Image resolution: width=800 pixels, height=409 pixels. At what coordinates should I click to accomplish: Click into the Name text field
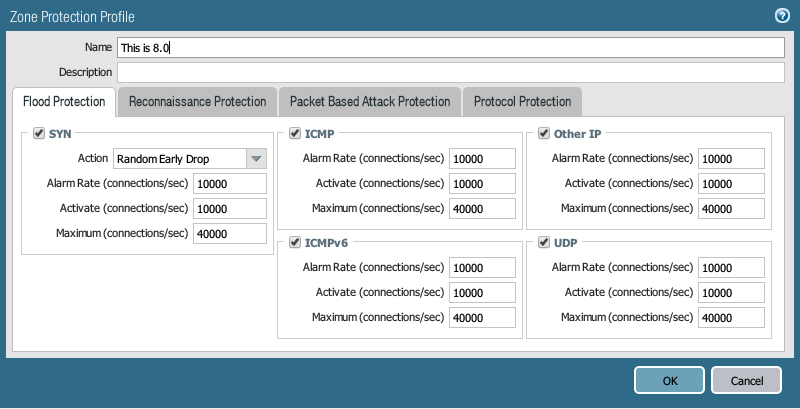[450, 47]
